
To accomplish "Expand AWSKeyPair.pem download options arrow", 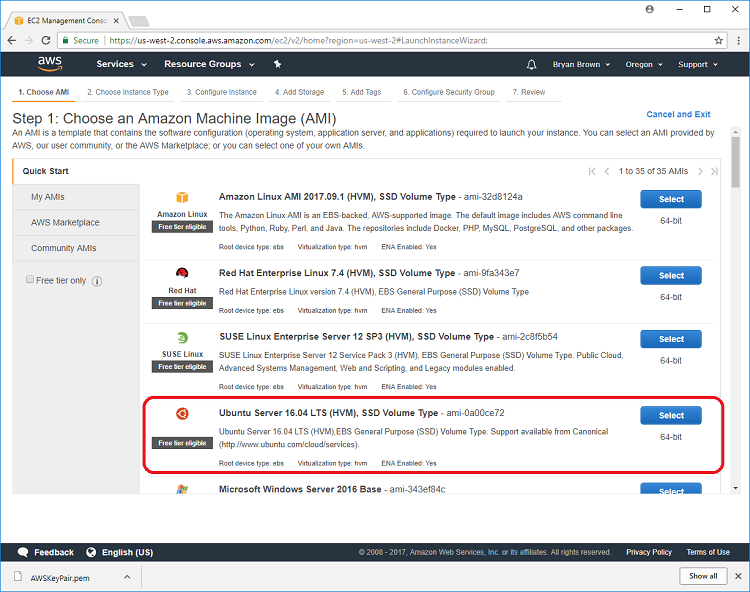I will (127, 577).
